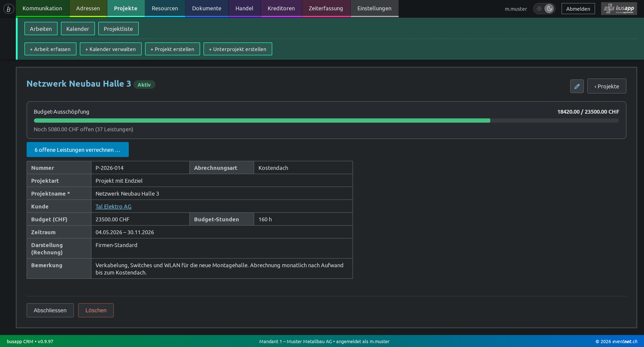Open the Einstellungen menu

tap(375, 9)
